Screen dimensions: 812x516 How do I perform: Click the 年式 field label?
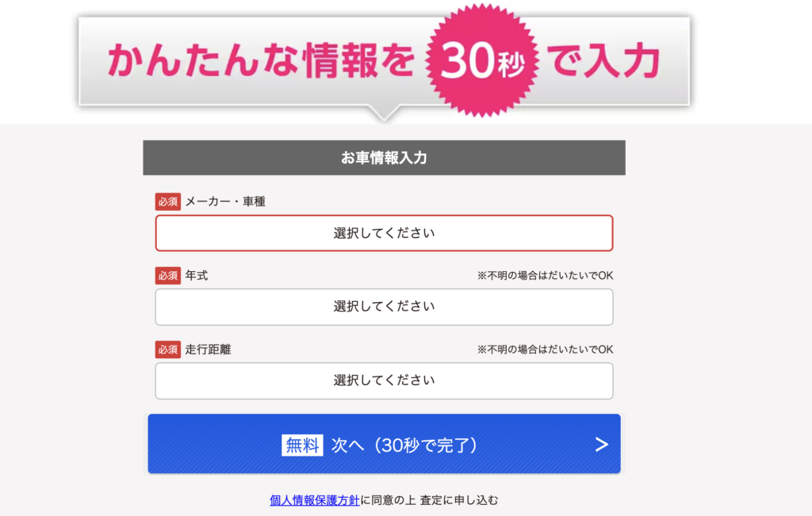[197, 276]
